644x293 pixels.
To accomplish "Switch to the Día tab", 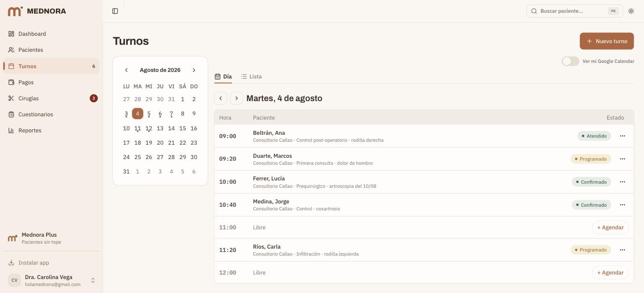I will coord(223,76).
